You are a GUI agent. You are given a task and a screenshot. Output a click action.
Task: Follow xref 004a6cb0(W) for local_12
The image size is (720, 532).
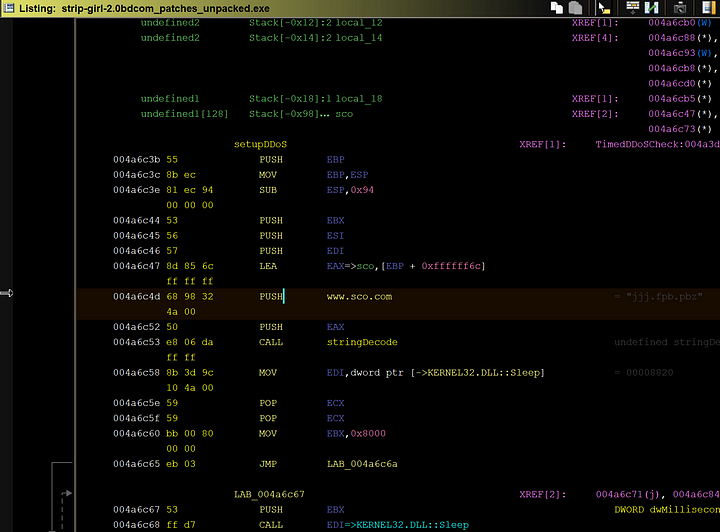point(680,22)
